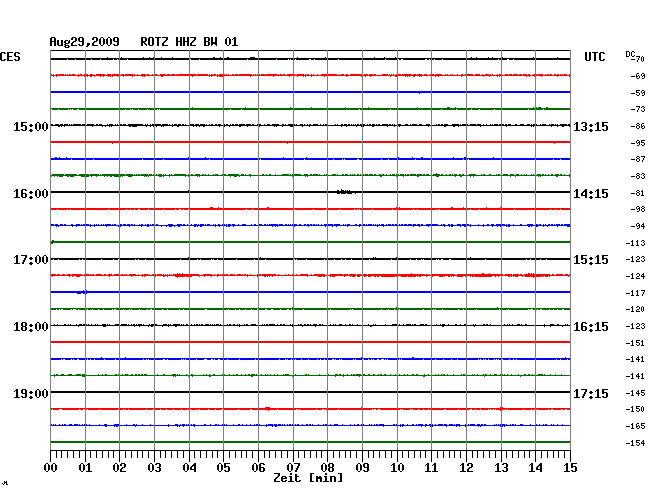This screenshot has height=494, width=650.
Task: Click the '10' minute axis label
Action: click(397, 468)
